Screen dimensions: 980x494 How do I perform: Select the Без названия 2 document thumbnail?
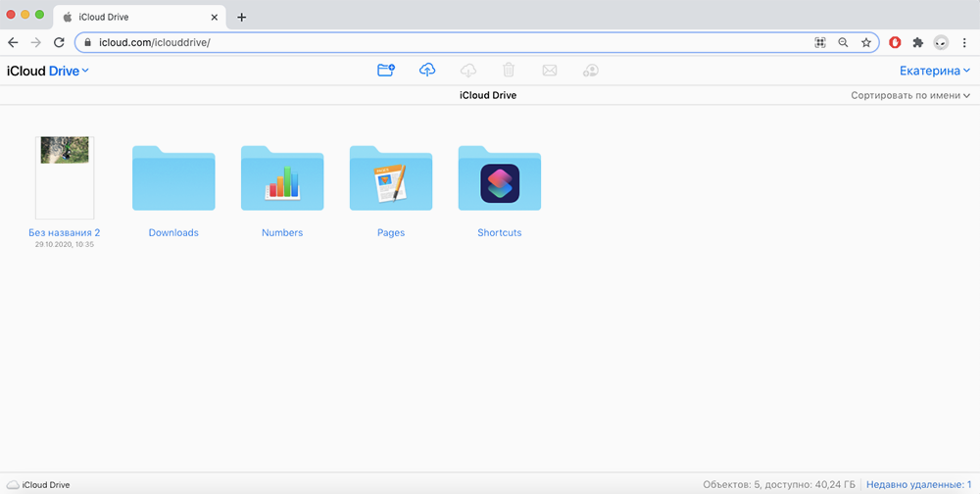pyautogui.click(x=65, y=177)
